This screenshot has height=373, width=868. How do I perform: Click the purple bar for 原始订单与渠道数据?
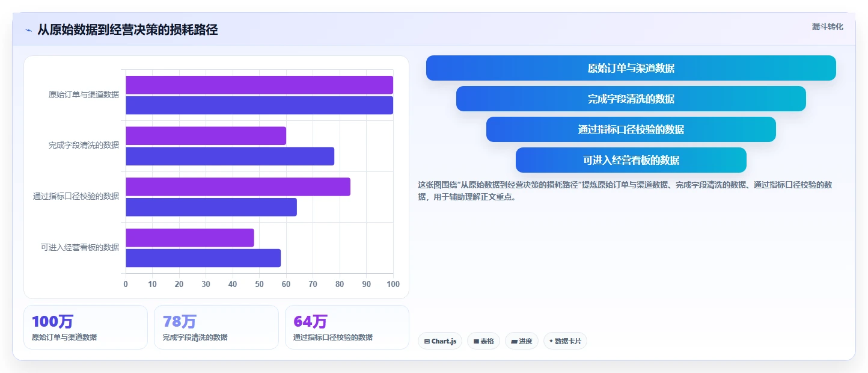(x=259, y=85)
